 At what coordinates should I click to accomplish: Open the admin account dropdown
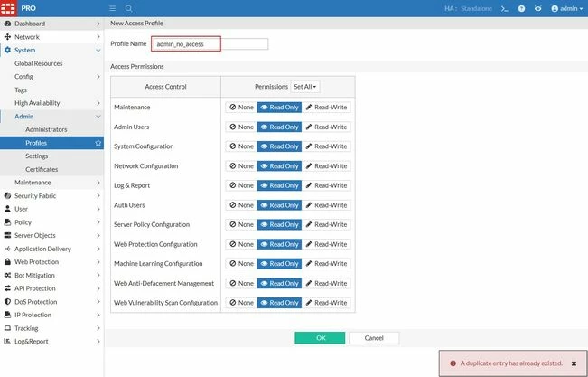[566, 8]
